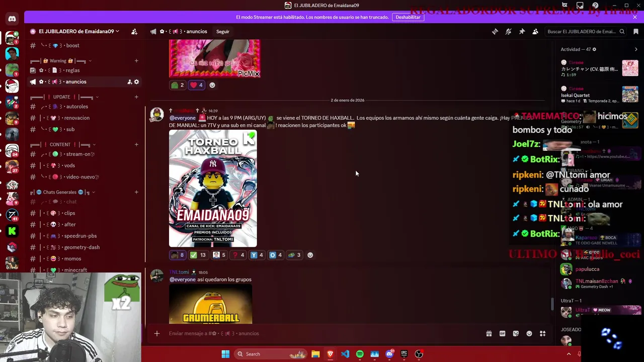Click the Enviar mensaje text field
This screenshot has width=644, height=362.
322,333
